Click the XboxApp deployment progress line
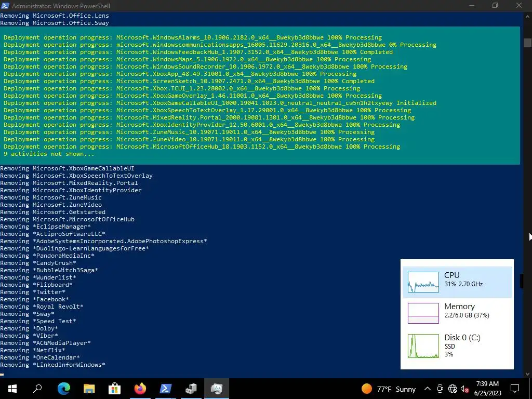The width and height of the screenshot is (532, 399). coord(180,74)
